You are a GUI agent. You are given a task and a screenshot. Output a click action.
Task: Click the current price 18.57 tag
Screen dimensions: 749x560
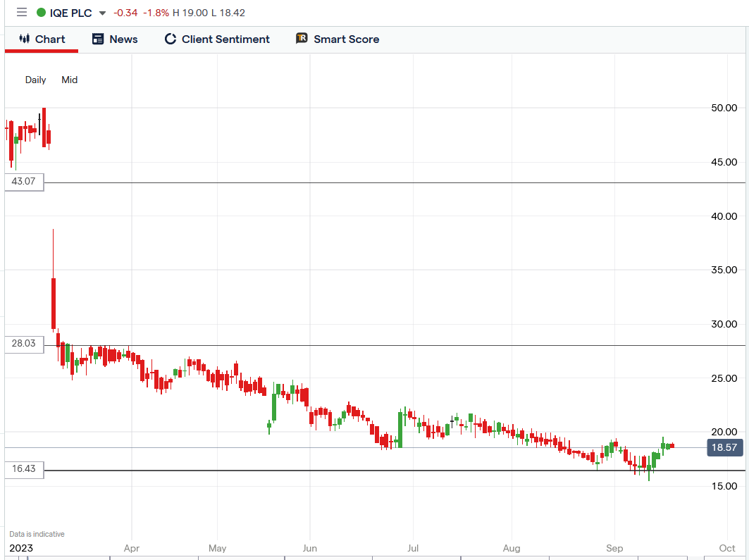(x=724, y=447)
